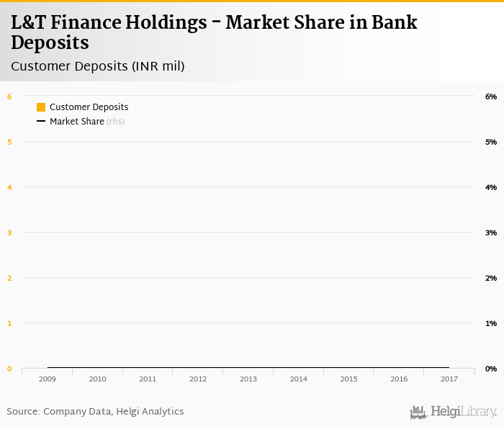Select the Customer Deposits (INR mil) subtitle
The height and width of the screenshot is (429, 504).
tap(98, 66)
